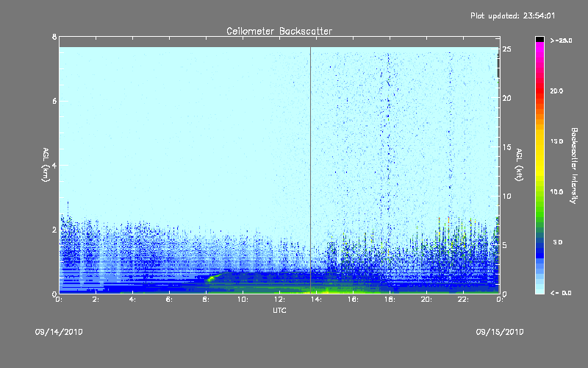The image size is (588, 368).
Task: Click the 'Backscatter Intensity' colorbar title
Action: [x=574, y=166]
